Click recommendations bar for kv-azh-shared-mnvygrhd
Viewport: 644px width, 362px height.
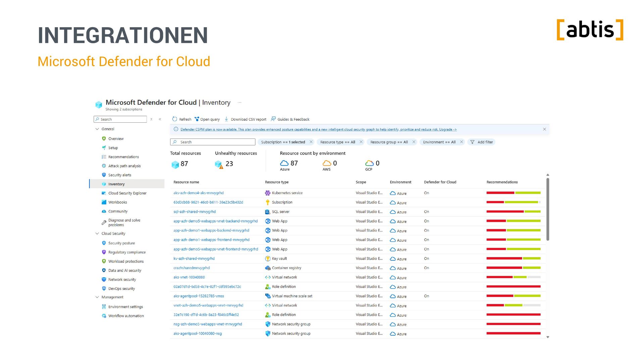point(513,258)
